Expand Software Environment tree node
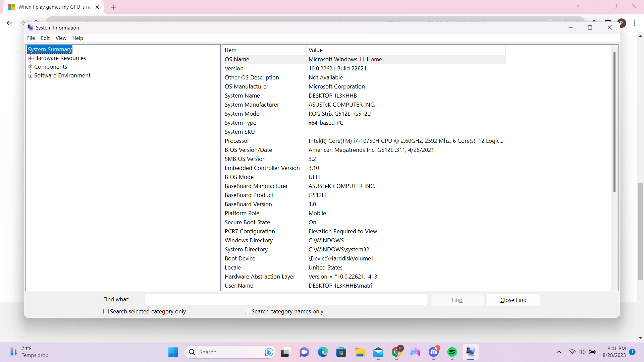Image resolution: width=644 pixels, height=362 pixels. (31, 76)
